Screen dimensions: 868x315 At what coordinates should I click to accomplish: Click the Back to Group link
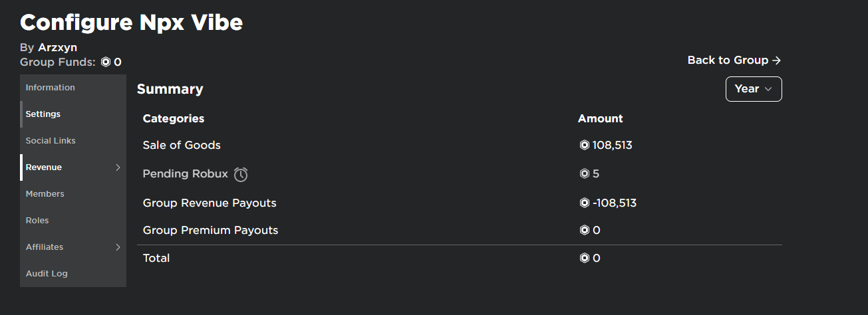coord(734,60)
